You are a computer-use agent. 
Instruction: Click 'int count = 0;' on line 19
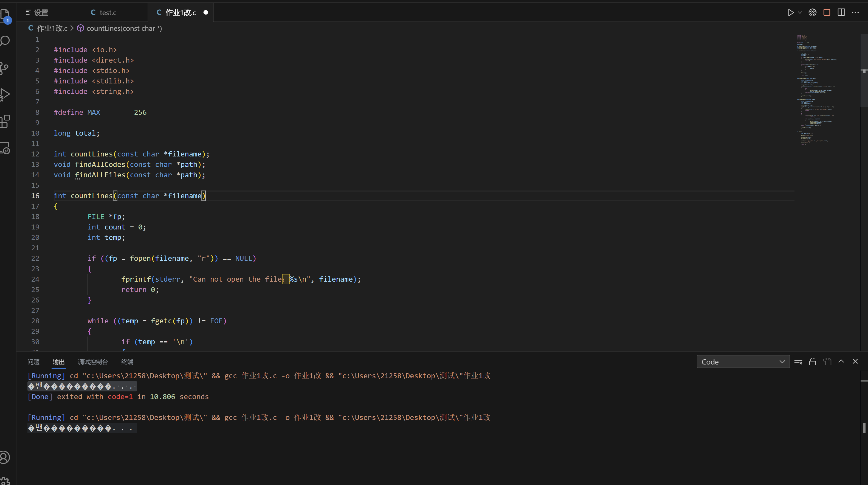(x=117, y=227)
